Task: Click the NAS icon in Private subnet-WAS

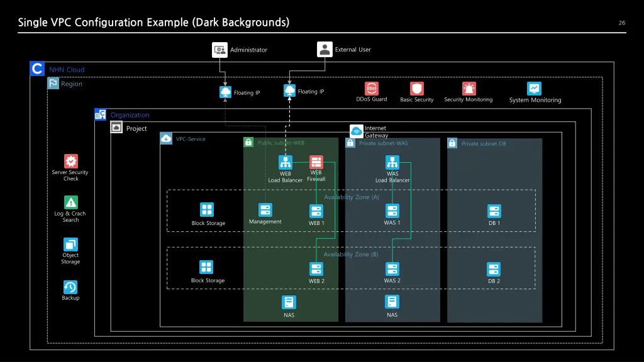Action: point(392,302)
